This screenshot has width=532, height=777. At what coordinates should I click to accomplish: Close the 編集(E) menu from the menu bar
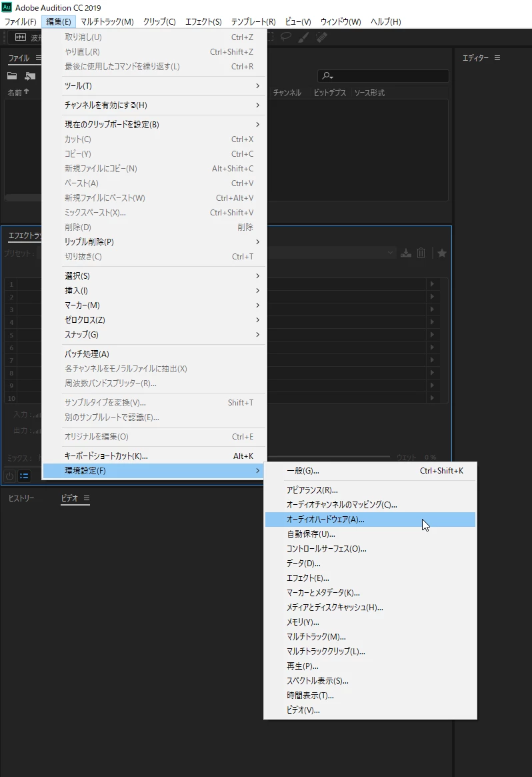click(59, 22)
